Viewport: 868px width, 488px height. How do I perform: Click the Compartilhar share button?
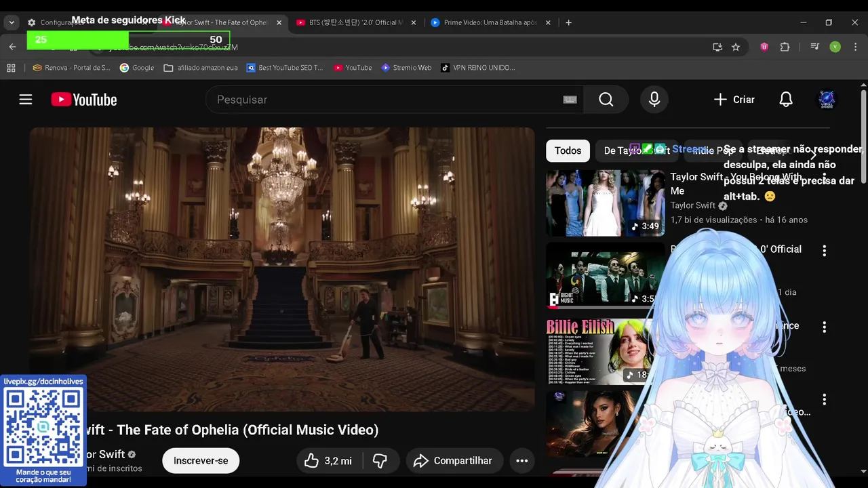(454, 461)
